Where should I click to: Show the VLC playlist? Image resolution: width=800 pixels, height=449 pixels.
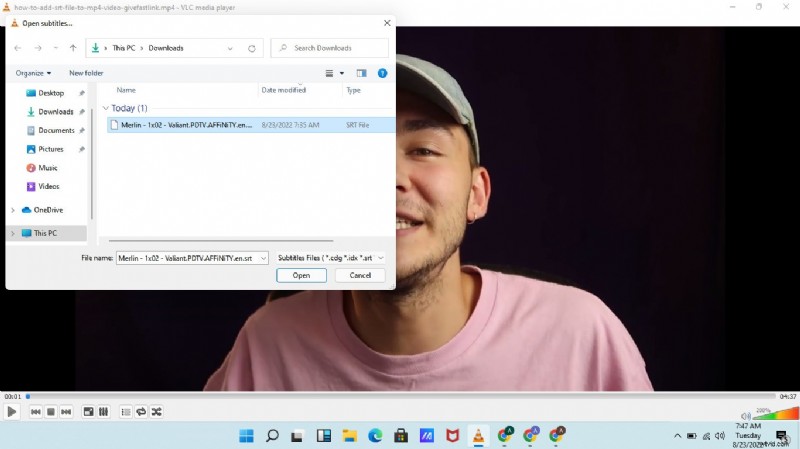click(126, 411)
